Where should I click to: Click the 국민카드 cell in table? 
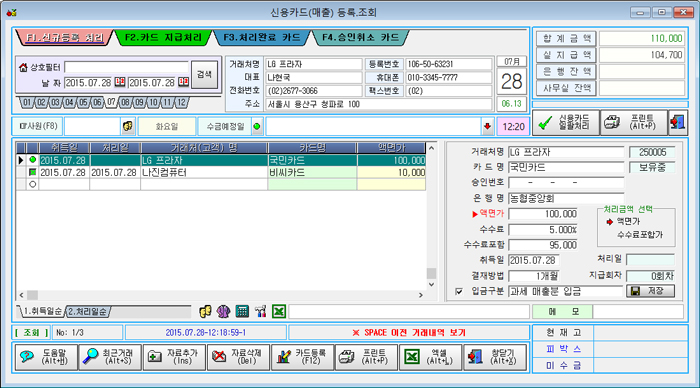(312, 160)
